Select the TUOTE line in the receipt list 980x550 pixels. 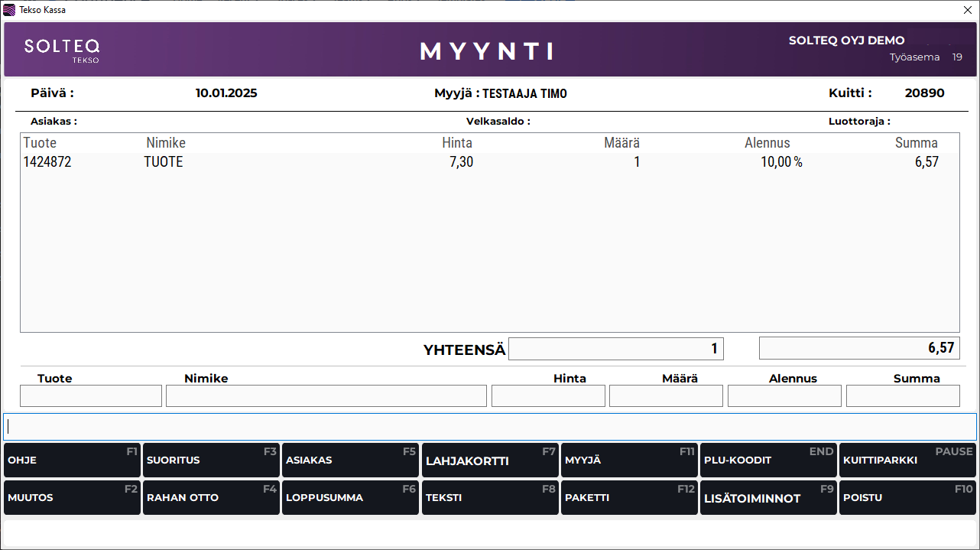coord(306,161)
